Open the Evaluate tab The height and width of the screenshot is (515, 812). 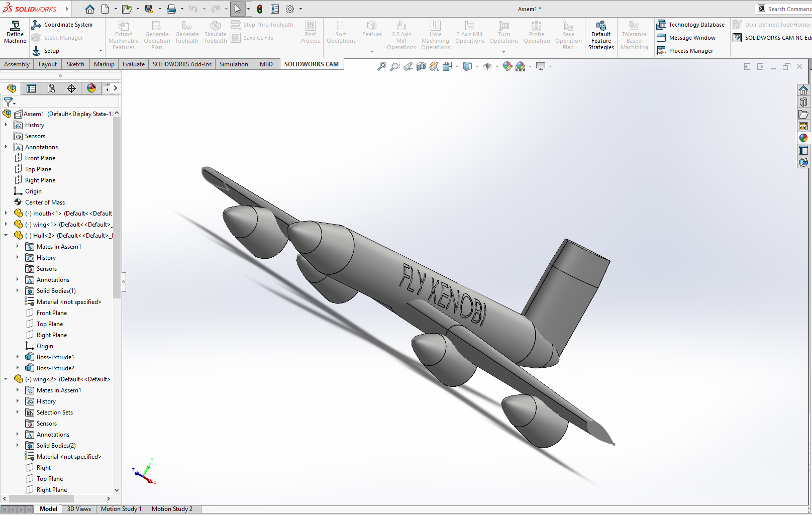click(x=134, y=64)
